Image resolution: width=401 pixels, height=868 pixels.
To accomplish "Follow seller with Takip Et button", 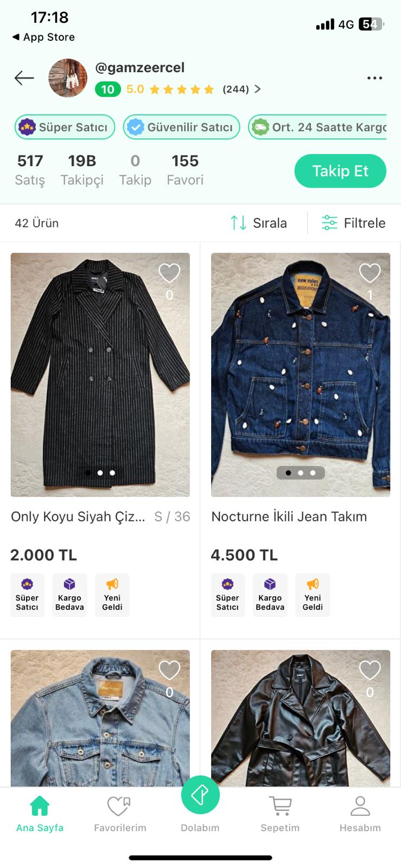I will coord(340,171).
